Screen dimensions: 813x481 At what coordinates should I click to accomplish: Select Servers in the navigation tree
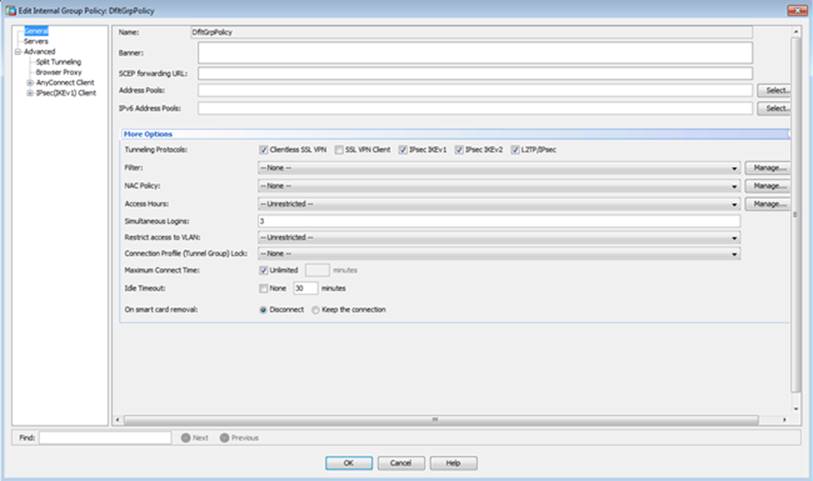(x=36, y=41)
